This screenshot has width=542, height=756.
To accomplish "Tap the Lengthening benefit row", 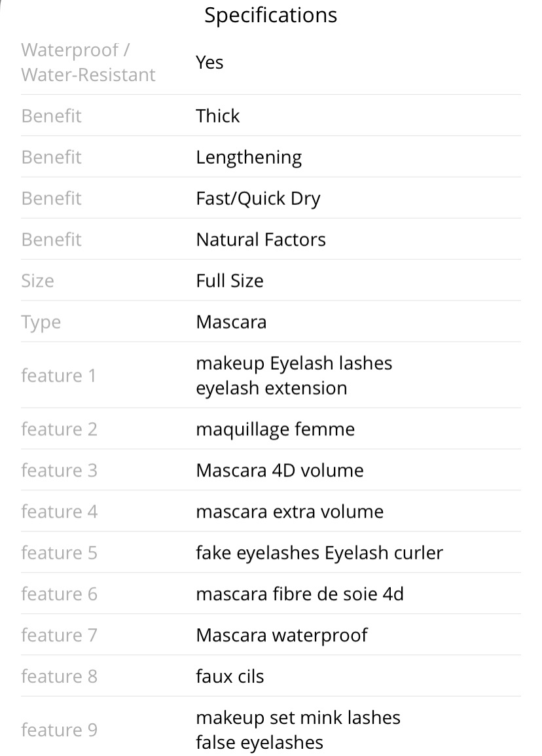I will click(270, 157).
